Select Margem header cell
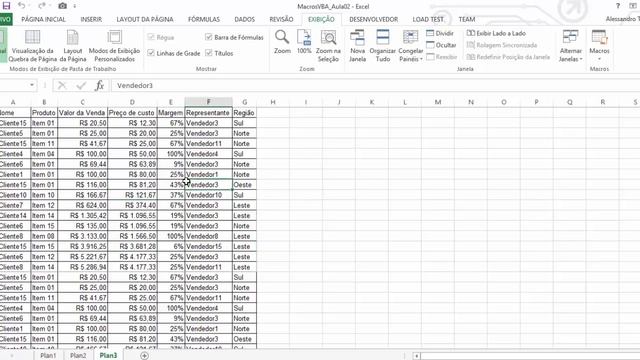 coord(171,113)
